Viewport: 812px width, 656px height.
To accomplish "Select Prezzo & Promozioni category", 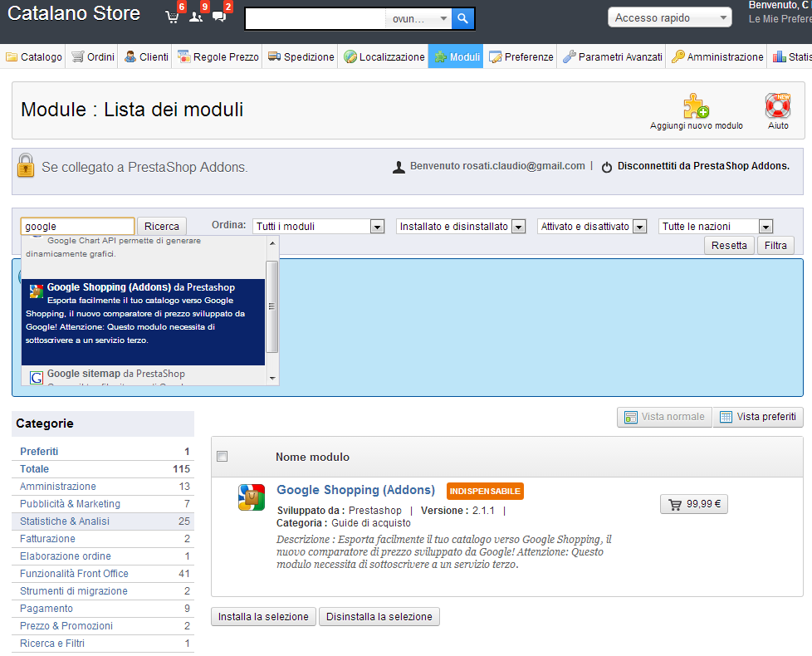I will [102, 626].
